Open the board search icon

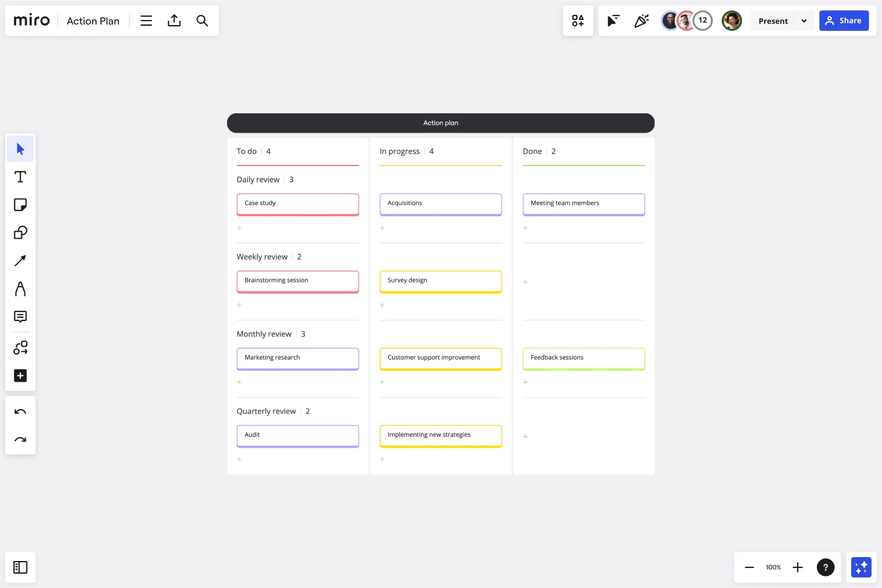coord(202,21)
